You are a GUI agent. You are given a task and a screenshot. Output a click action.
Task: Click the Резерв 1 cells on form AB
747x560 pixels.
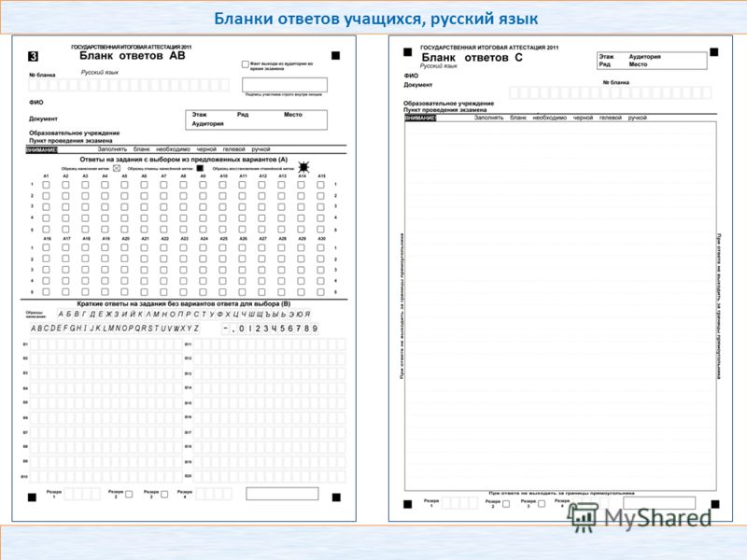[x=82, y=494]
